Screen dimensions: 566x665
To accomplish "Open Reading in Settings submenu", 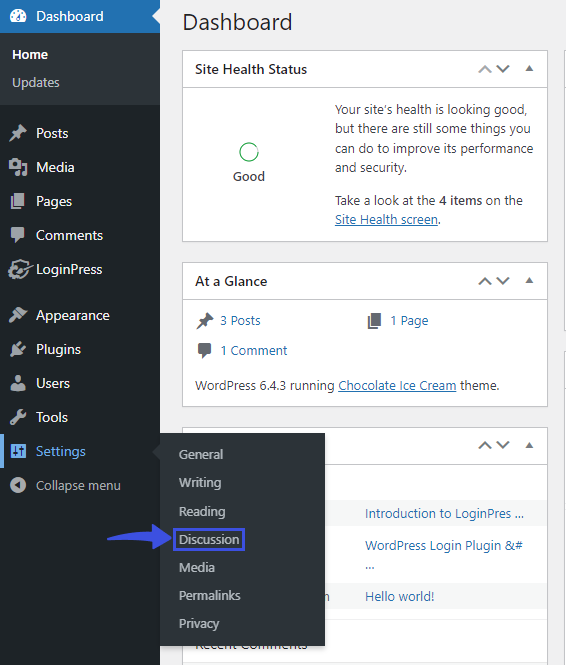I will tap(202, 511).
